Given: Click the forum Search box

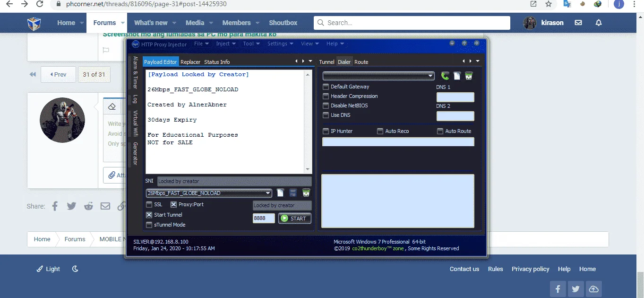Looking at the screenshot, I should (412, 23).
